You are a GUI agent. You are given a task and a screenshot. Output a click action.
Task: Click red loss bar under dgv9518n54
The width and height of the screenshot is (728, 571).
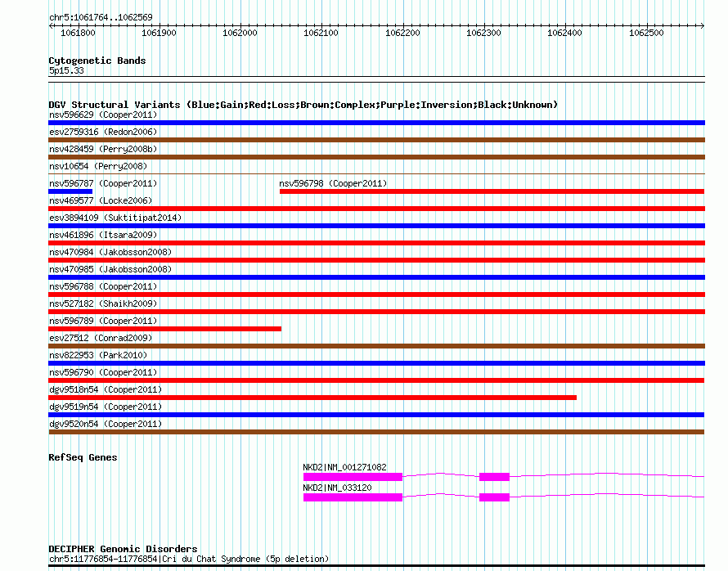(x=312, y=398)
